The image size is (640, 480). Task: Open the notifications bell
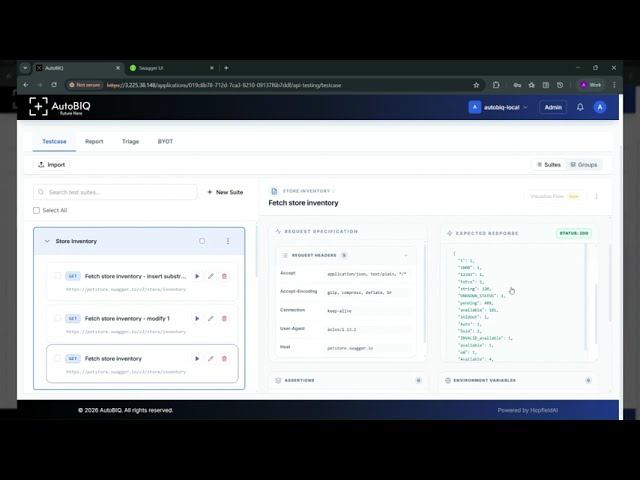[580, 107]
